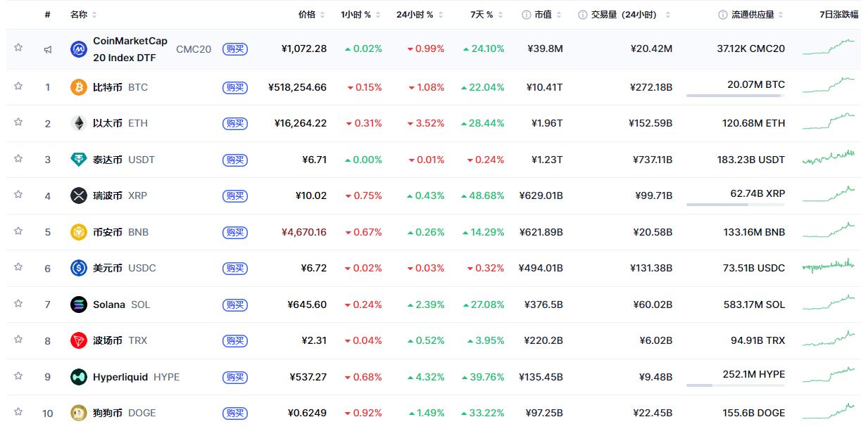The width and height of the screenshot is (868, 429).
Task: Click the Ethereum ETH coin logo
Action: tap(79, 123)
